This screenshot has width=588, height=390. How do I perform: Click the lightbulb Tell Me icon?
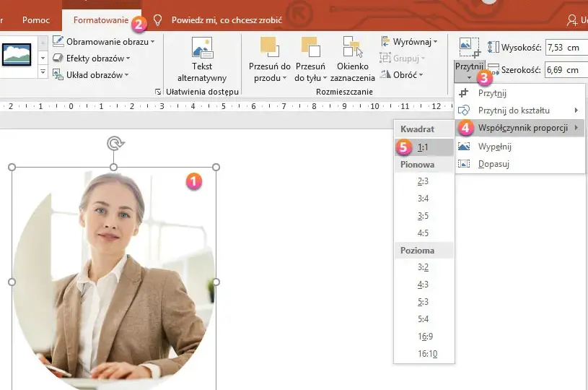[157, 20]
